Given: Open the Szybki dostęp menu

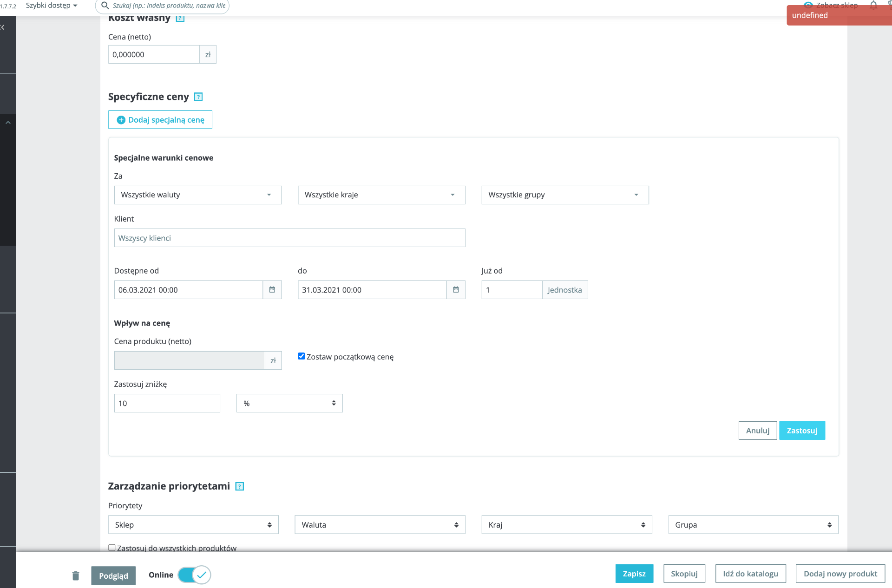Looking at the screenshot, I should coord(52,6).
